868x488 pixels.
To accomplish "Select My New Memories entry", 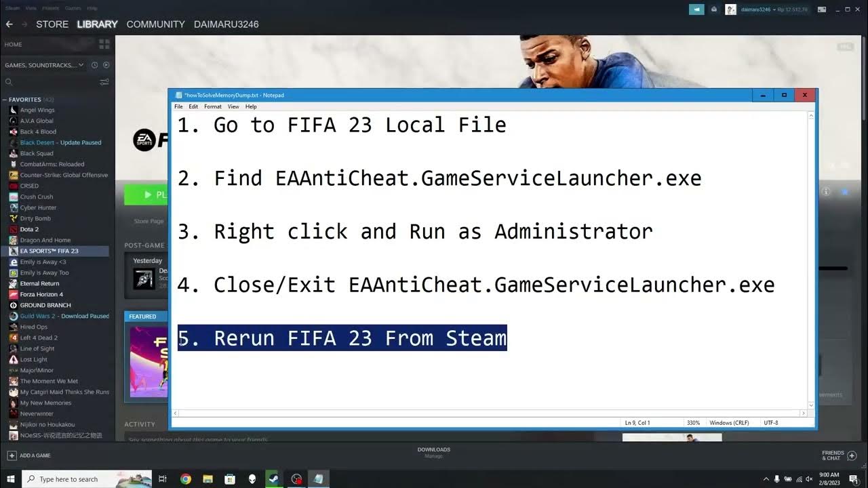I will pyautogui.click(x=45, y=403).
